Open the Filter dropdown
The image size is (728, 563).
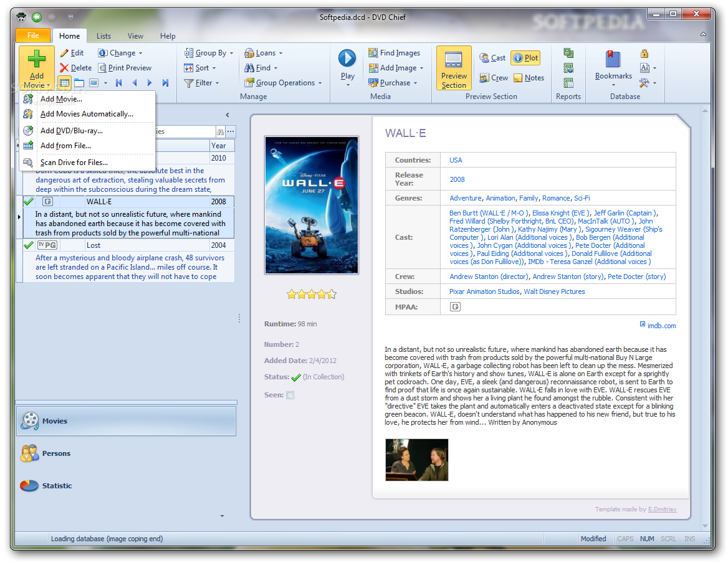click(x=201, y=83)
